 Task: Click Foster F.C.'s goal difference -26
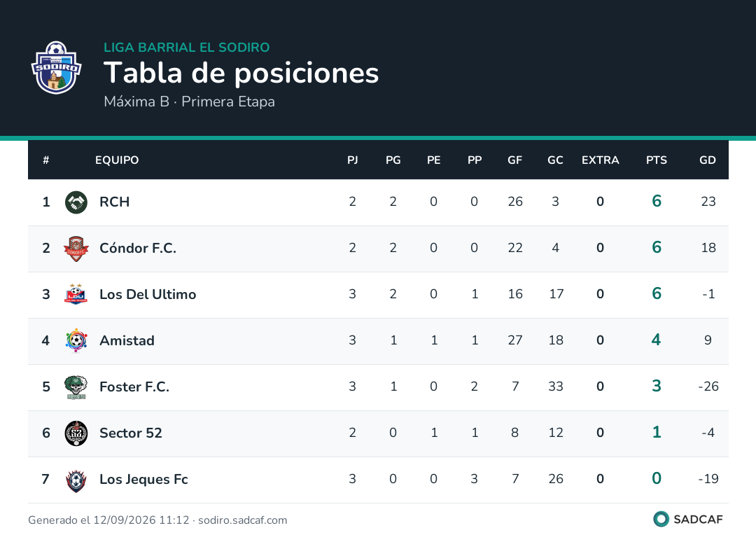[x=708, y=387]
